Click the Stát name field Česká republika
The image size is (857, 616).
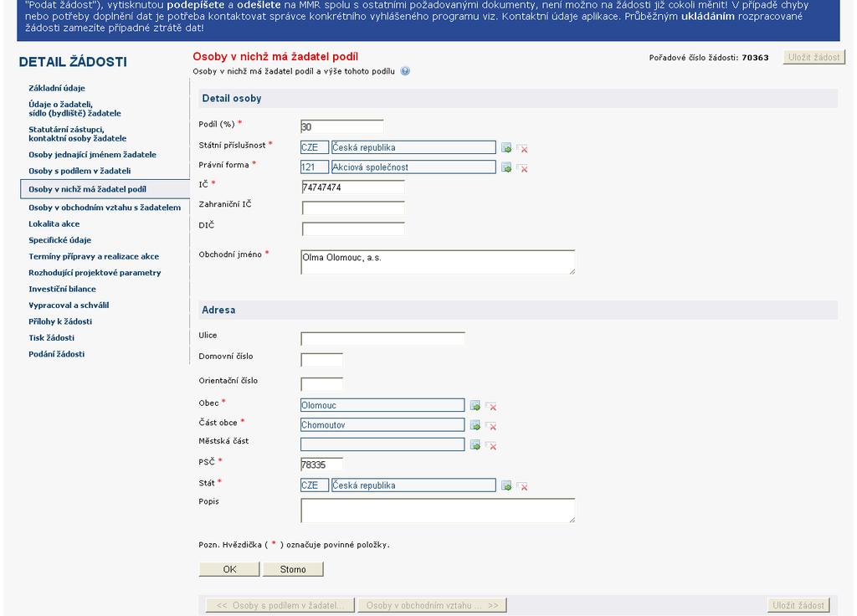413,485
